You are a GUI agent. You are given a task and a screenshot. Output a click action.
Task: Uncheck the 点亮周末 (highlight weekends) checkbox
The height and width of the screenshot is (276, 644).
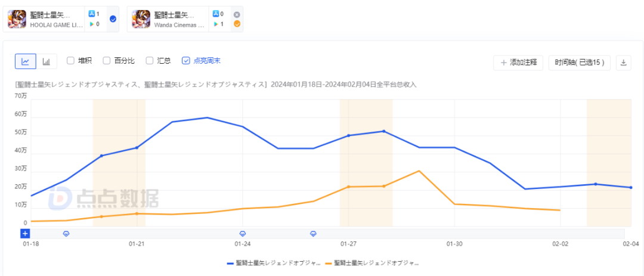(x=186, y=60)
